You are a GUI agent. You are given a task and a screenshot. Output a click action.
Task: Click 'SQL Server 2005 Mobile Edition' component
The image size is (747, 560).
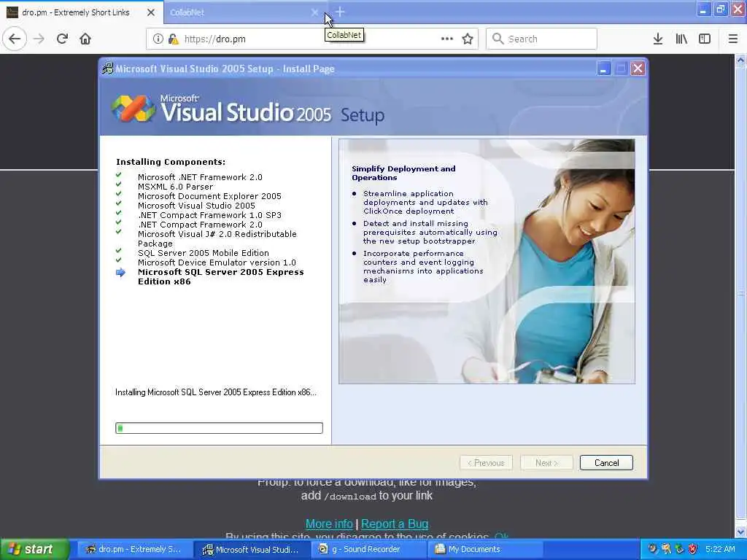pyautogui.click(x=204, y=253)
